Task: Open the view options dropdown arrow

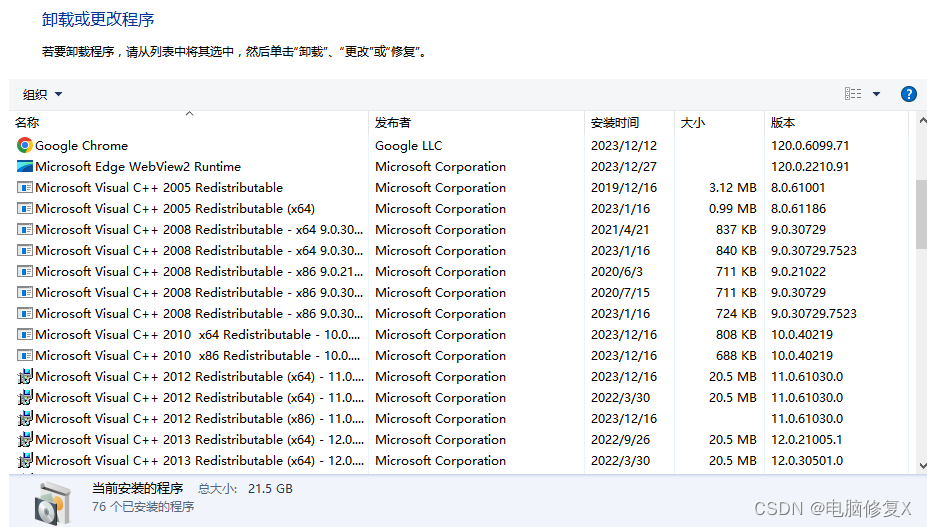Action: pyautogui.click(x=876, y=94)
